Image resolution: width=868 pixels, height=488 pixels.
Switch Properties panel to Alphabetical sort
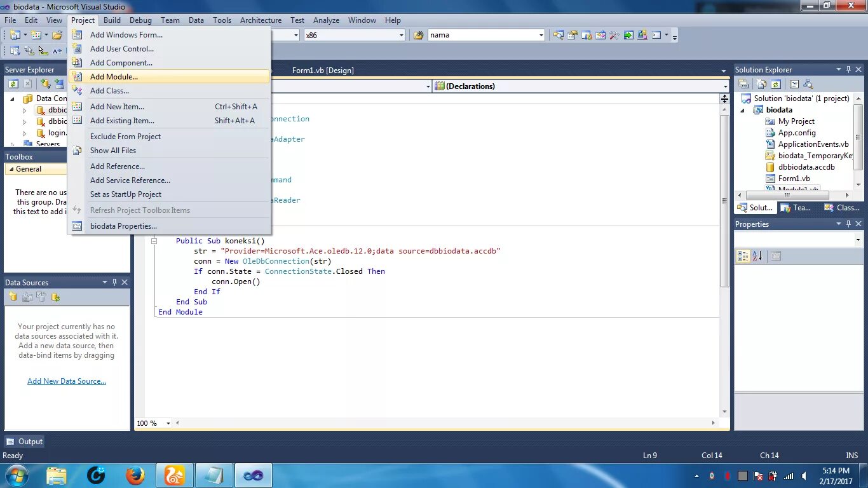pyautogui.click(x=757, y=256)
